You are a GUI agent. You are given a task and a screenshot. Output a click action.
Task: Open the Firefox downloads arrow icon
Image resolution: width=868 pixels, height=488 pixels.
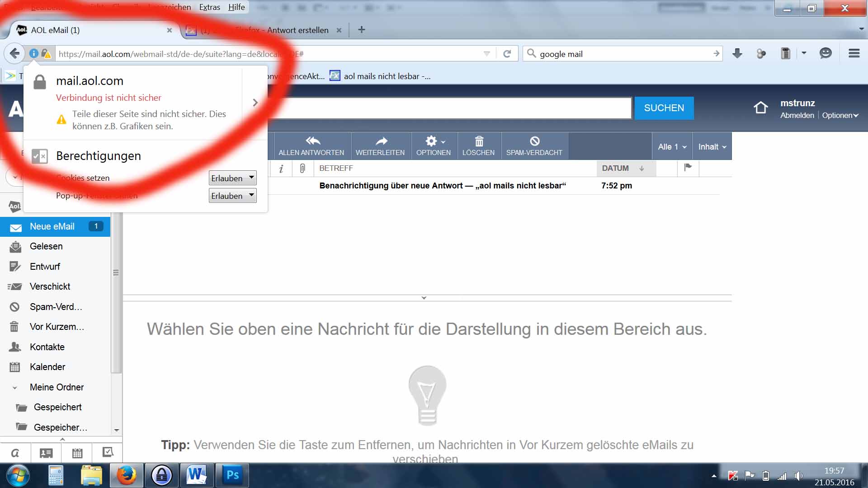click(737, 53)
